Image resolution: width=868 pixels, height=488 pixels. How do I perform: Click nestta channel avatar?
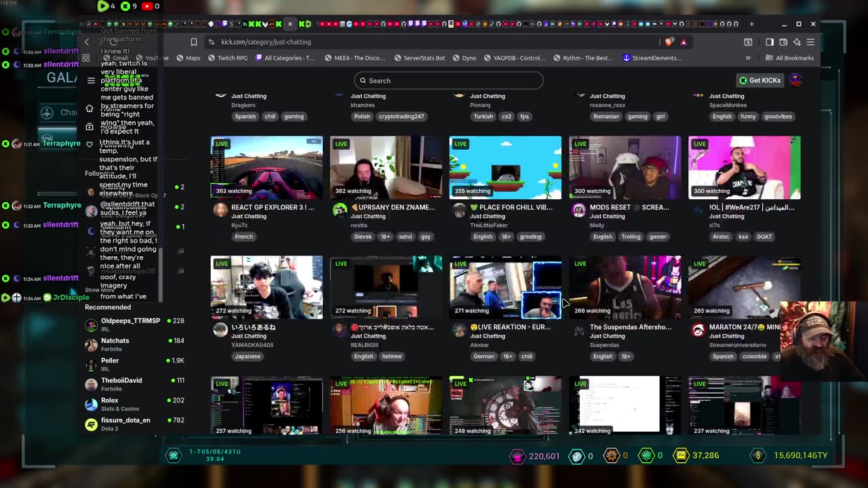pyautogui.click(x=340, y=210)
